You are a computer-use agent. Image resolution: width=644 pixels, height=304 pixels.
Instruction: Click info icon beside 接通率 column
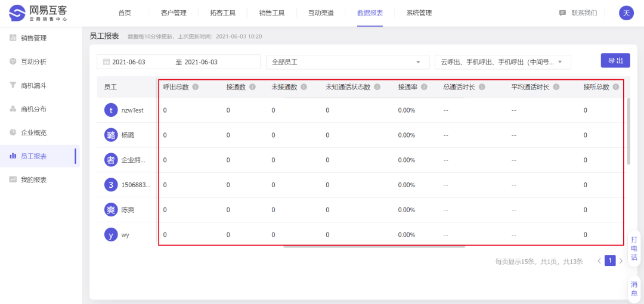[x=424, y=87]
